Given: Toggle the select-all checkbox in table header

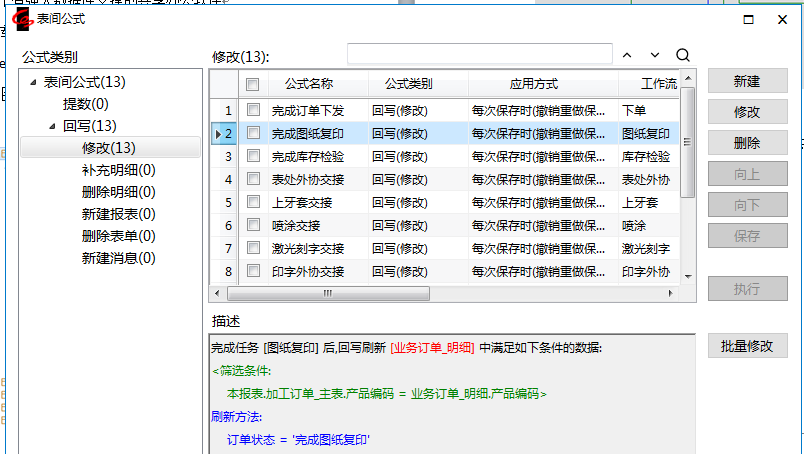Looking at the screenshot, I should pyautogui.click(x=253, y=85).
